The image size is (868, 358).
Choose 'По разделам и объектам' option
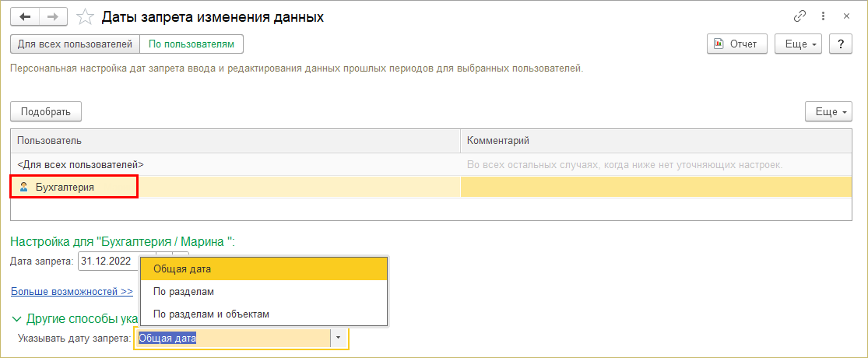(211, 314)
